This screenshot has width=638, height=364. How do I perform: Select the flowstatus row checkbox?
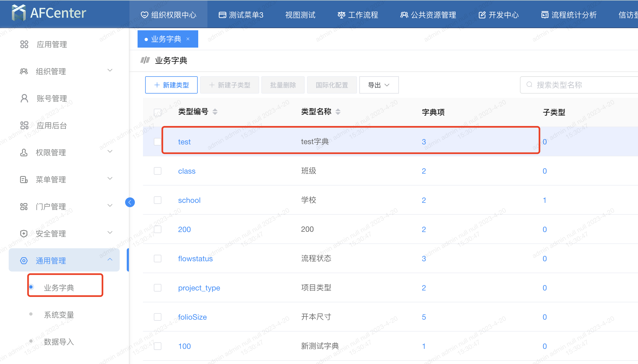coord(158,259)
